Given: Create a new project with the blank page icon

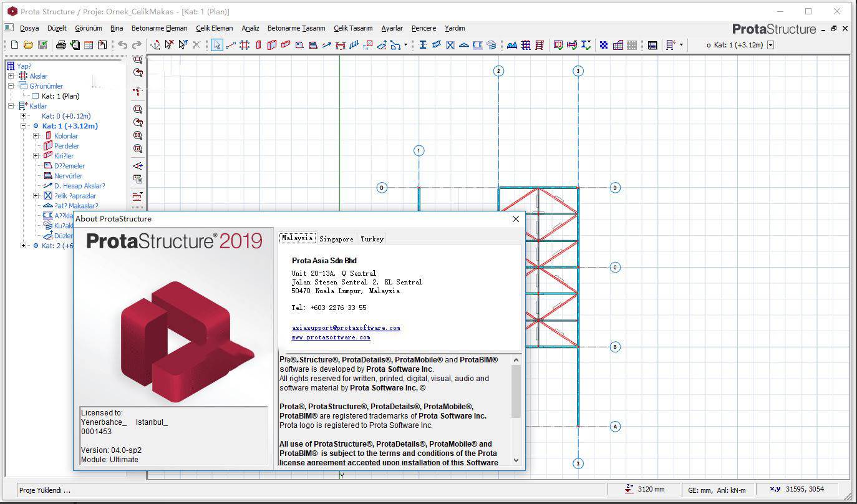Looking at the screenshot, I should (x=15, y=45).
